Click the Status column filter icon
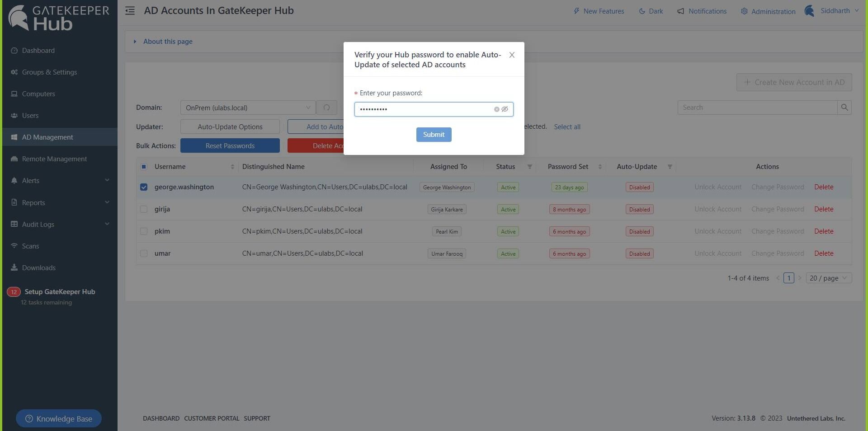 click(x=529, y=167)
